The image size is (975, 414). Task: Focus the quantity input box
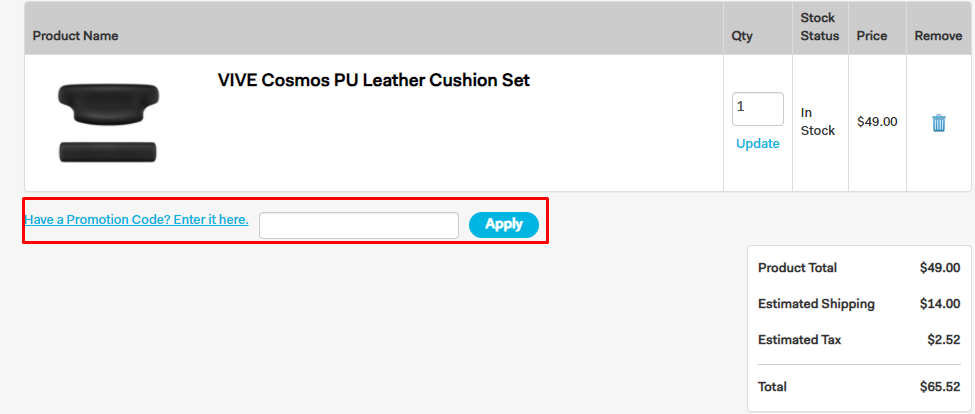(x=757, y=109)
